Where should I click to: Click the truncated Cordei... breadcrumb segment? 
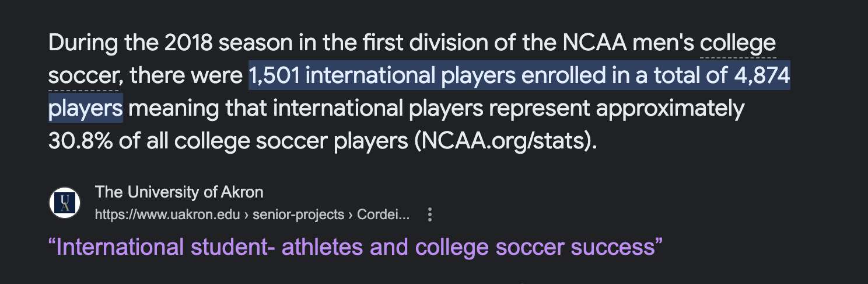point(383,215)
